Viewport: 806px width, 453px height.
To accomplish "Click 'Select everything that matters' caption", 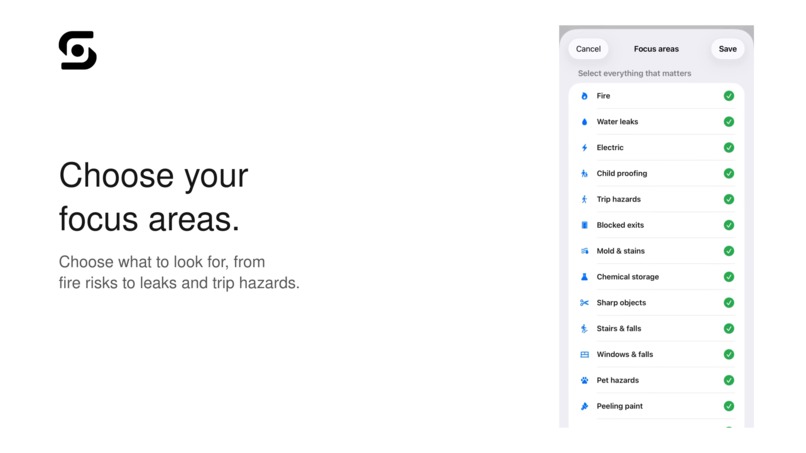I will (634, 74).
